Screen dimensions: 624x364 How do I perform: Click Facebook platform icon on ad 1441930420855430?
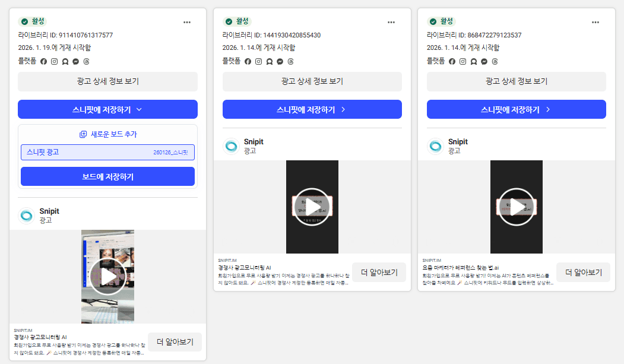[x=248, y=61]
